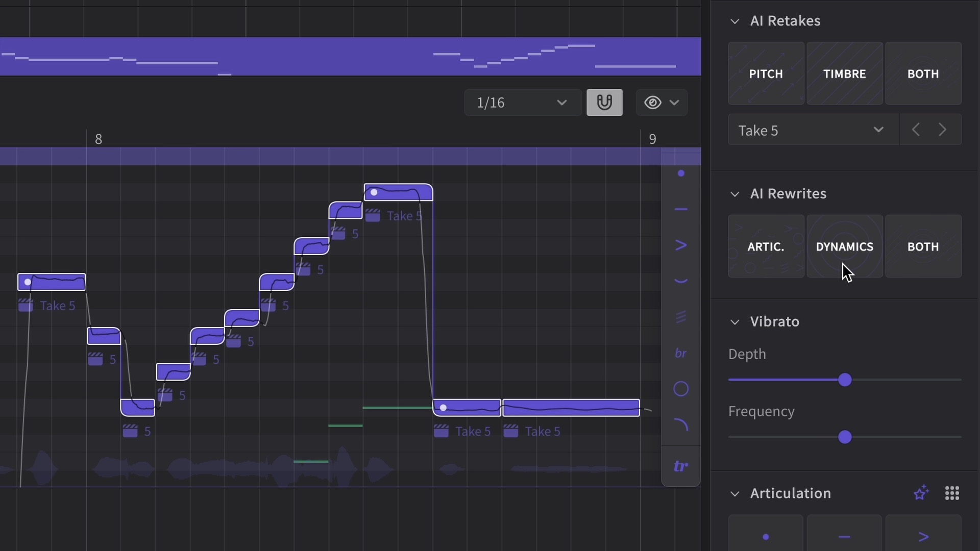980x551 pixels.
Task: Open the articulation grid view icon
Action: pos(952,493)
